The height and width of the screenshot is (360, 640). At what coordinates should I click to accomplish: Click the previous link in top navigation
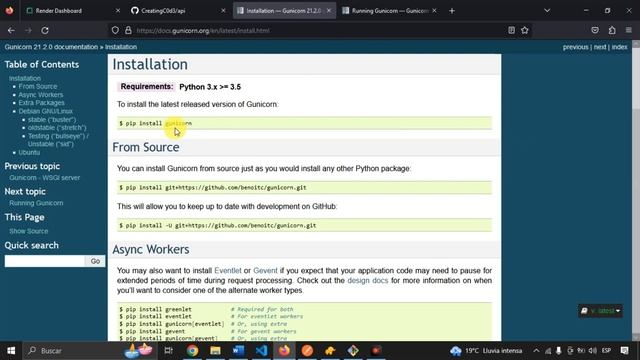point(576,47)
